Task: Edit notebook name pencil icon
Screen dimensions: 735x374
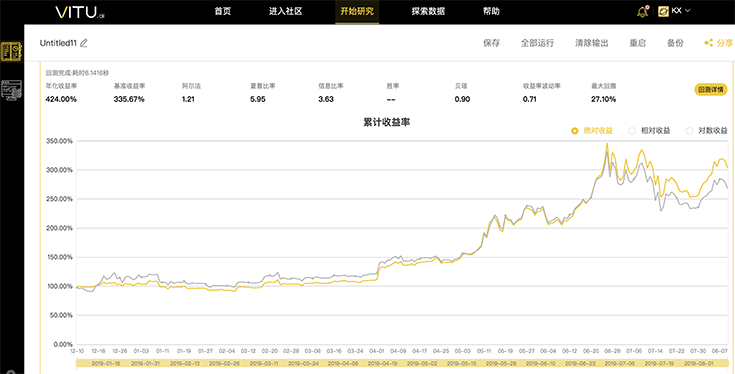Action: 84,43
